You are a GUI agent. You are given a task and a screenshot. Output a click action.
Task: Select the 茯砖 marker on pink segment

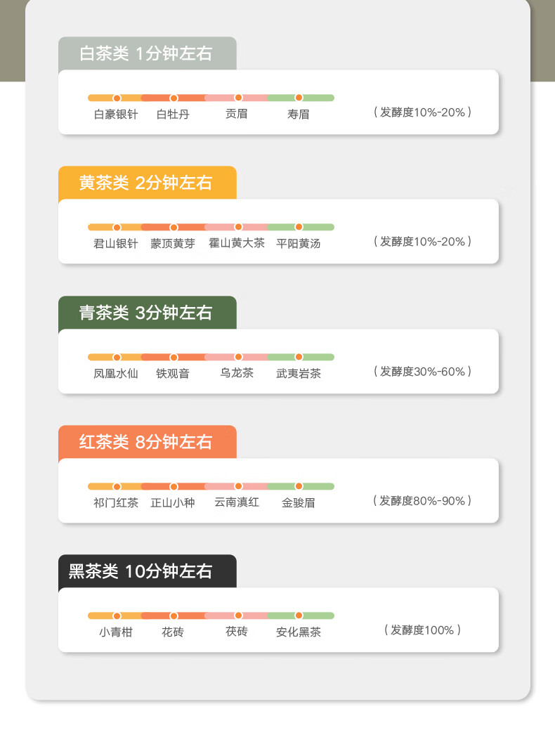point(238,615)
